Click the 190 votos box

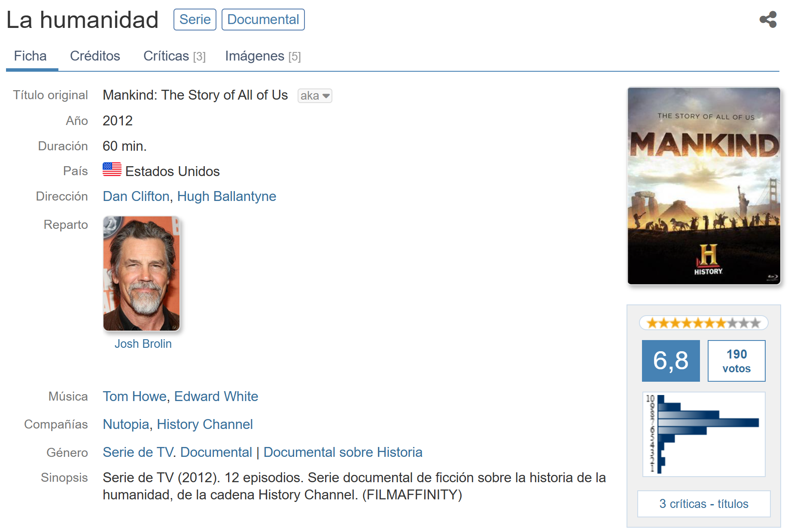click(x=736, y=361)
